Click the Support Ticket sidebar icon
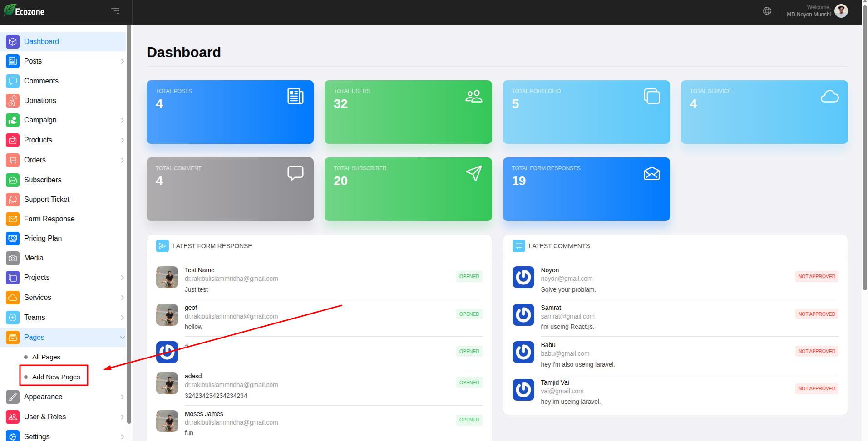This screenshot has width=868, height=441. 13,200
